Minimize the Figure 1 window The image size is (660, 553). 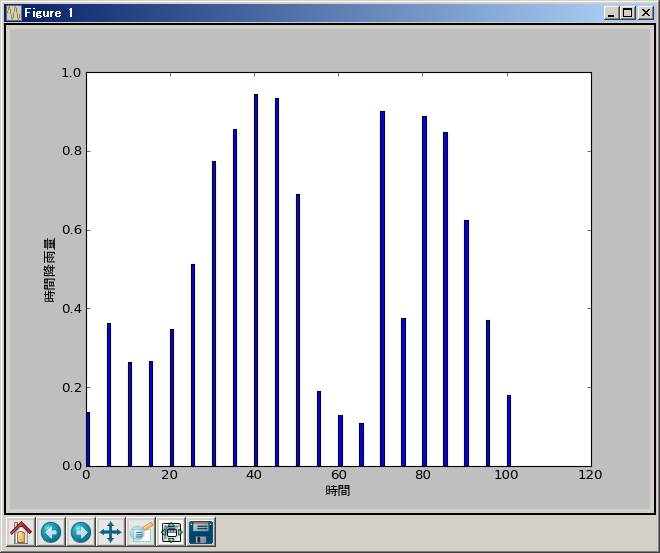(610, 13)
